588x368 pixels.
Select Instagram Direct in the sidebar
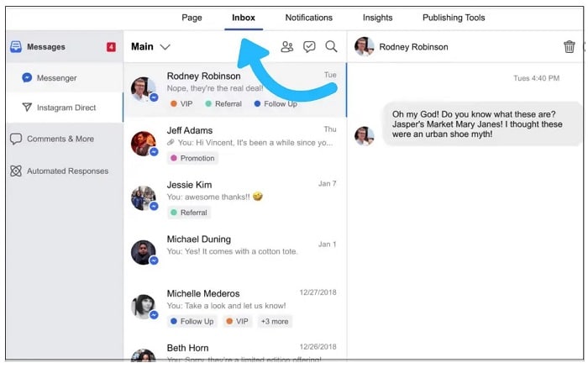[x=65, y=108]
